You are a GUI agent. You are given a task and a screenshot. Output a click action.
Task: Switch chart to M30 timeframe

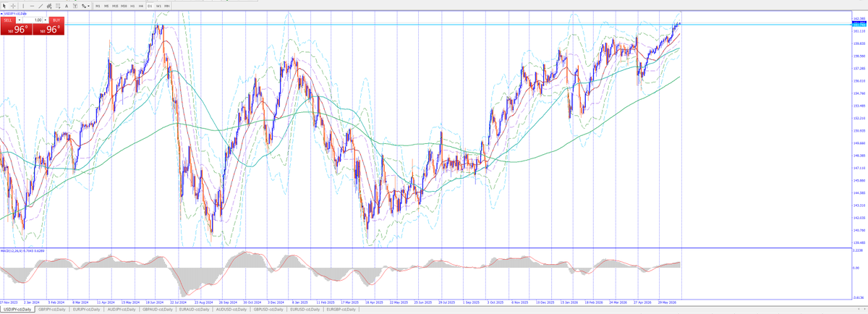tap(124, 6)
